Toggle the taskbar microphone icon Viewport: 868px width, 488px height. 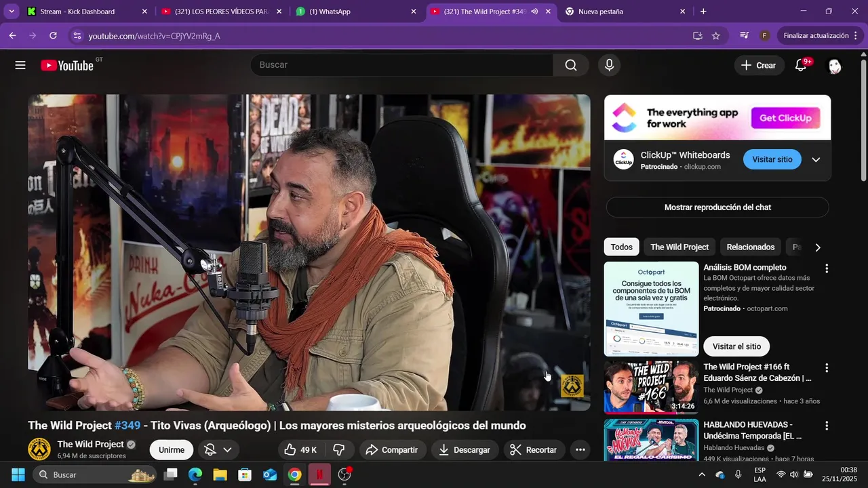click(x=738, y=474)
